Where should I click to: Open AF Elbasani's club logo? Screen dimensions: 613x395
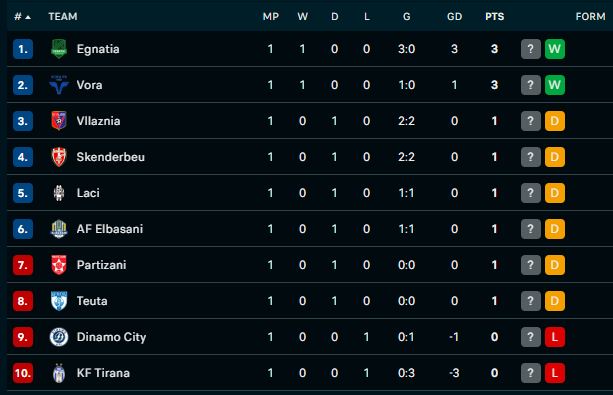(59, 229)
